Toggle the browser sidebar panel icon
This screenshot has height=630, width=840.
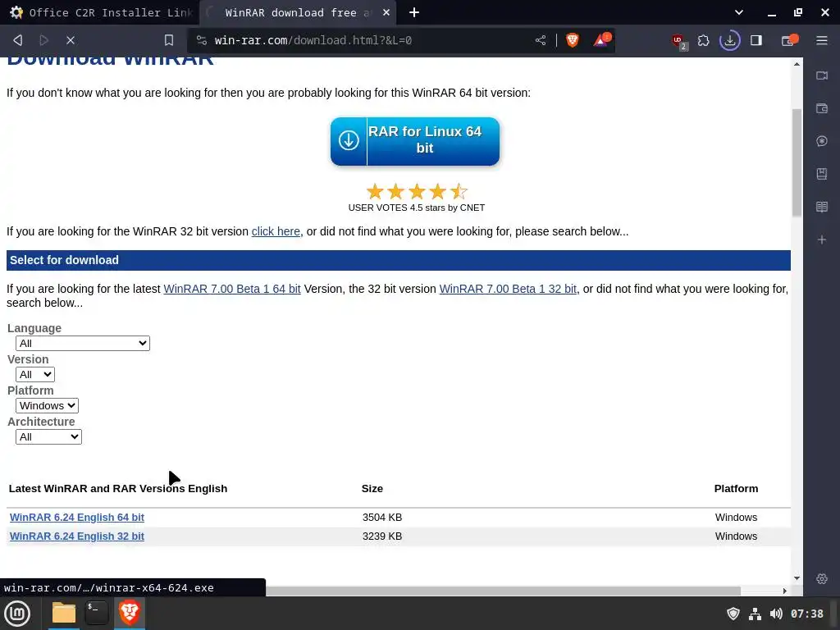point(756,40)
